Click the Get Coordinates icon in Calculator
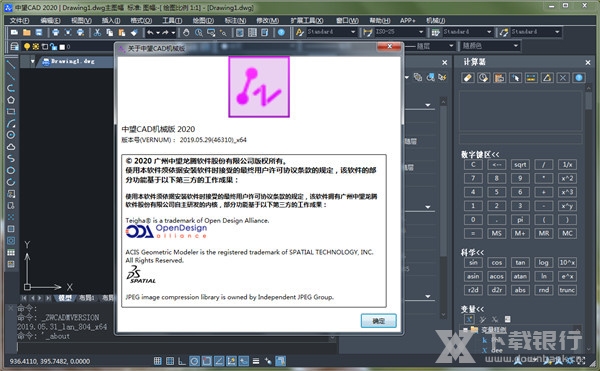Screen dimensions: 600x371 515,78
